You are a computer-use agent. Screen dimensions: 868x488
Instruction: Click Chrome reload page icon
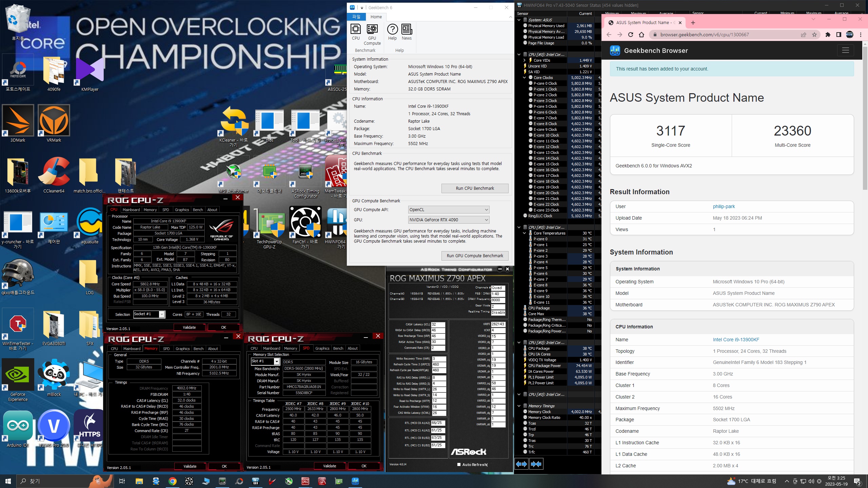(631, 35)
